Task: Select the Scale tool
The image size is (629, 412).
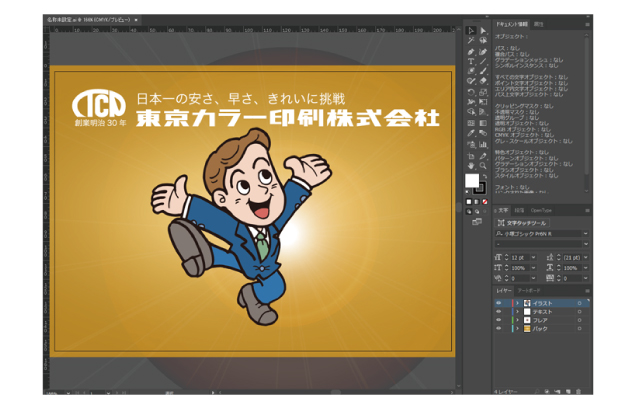Action: [483, 92]
